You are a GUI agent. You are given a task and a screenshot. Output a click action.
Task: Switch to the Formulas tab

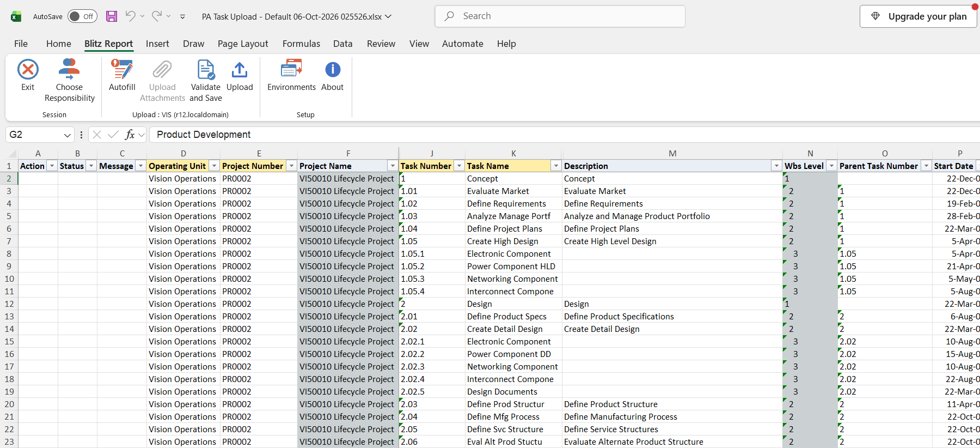coord(301,44)
